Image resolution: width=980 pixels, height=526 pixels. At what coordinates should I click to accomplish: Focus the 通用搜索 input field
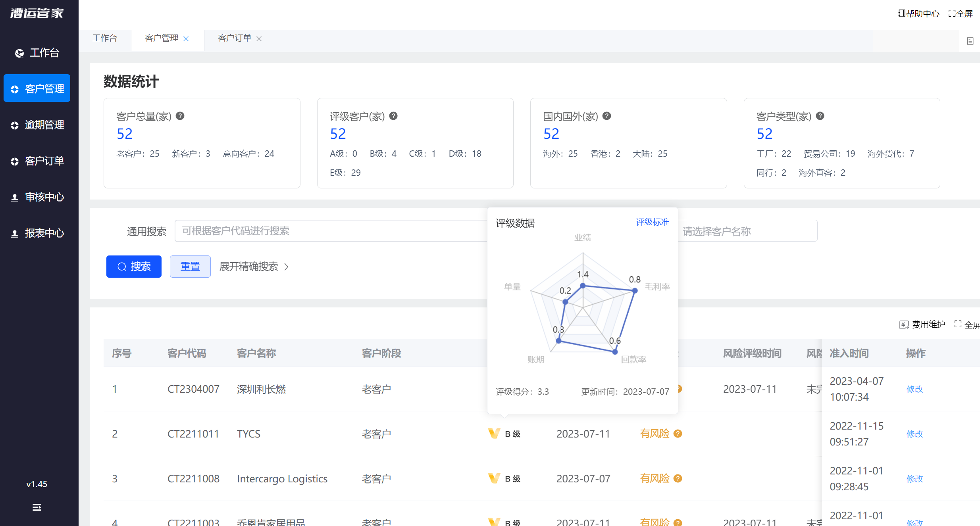(x=331, y=231)
